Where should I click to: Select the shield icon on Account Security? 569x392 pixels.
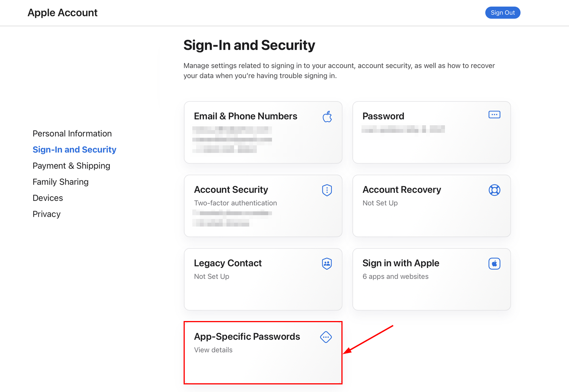(x=327, y=190)
